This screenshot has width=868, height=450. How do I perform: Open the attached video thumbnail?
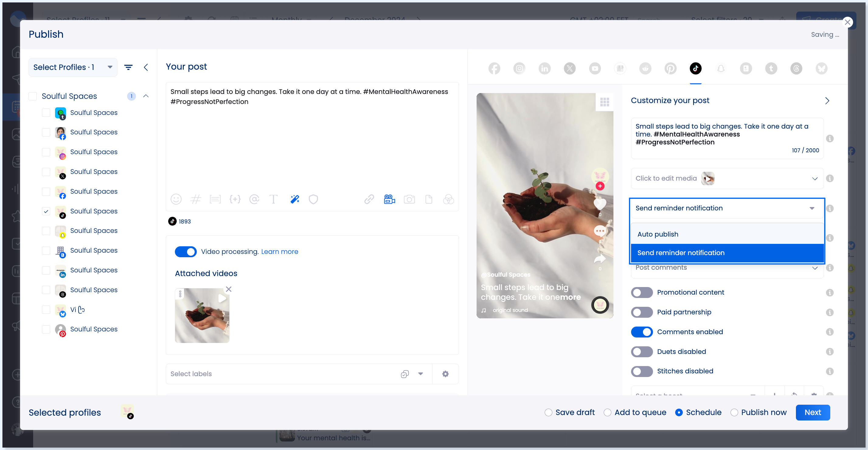[202, 316]
